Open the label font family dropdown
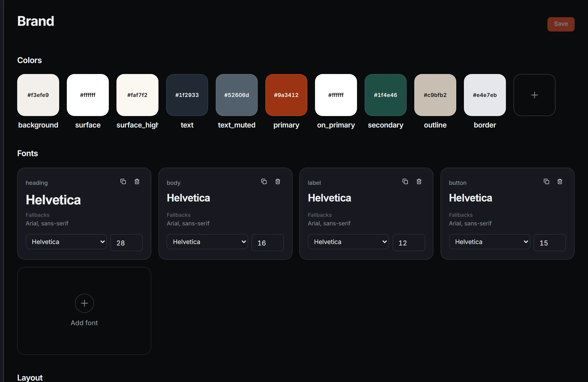Viewport: 588px width, 382px height. pos(348,242)
